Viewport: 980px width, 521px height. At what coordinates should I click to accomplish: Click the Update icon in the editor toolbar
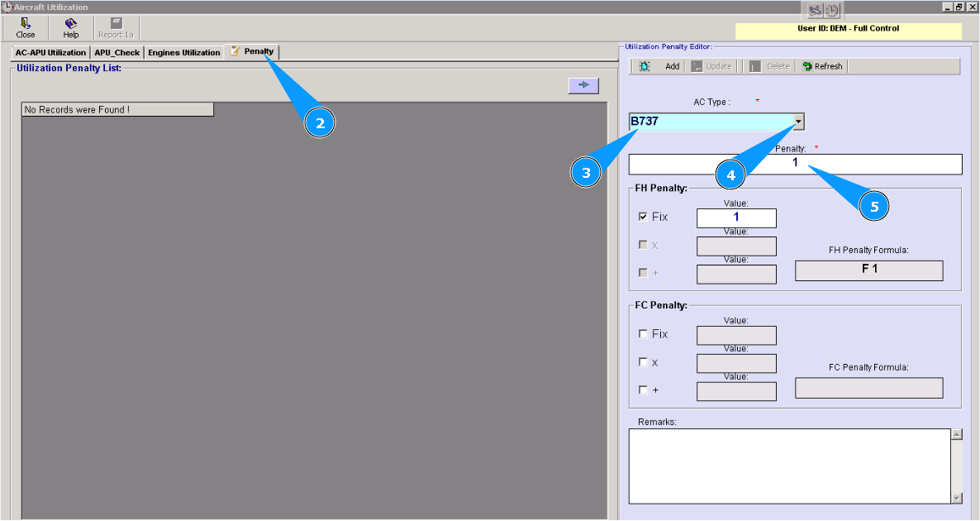697,66
